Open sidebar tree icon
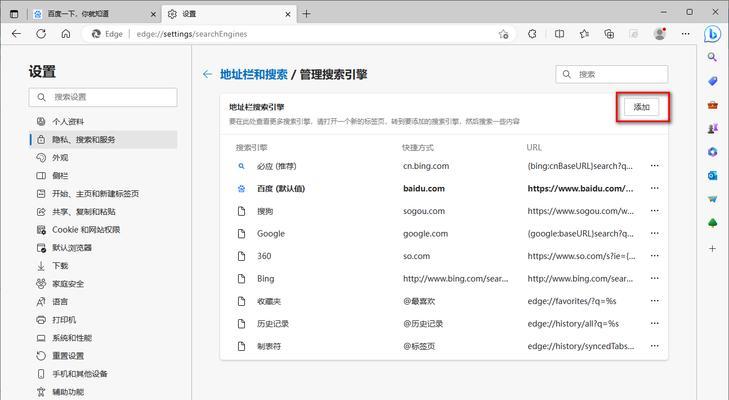729x400 pixels. 712,223
